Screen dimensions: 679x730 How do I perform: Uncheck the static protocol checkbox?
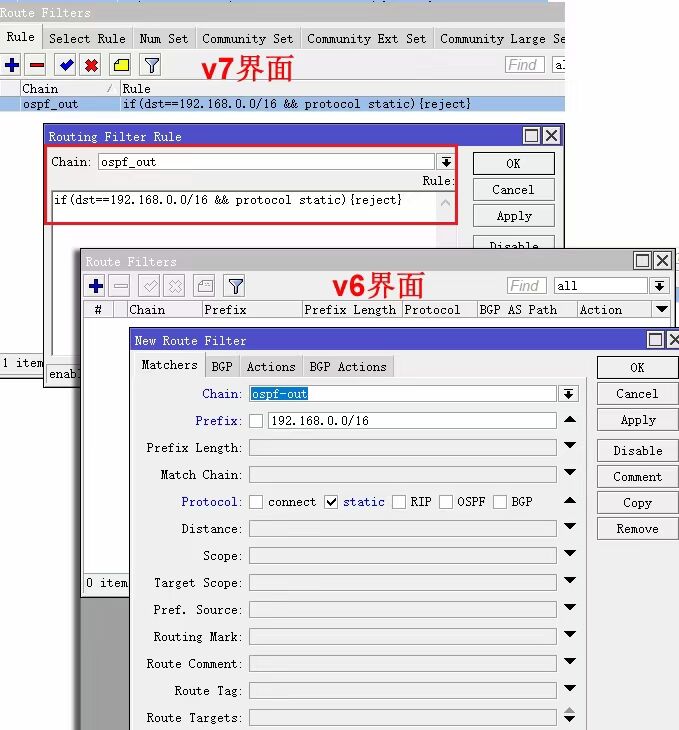[x=331, y=502]
